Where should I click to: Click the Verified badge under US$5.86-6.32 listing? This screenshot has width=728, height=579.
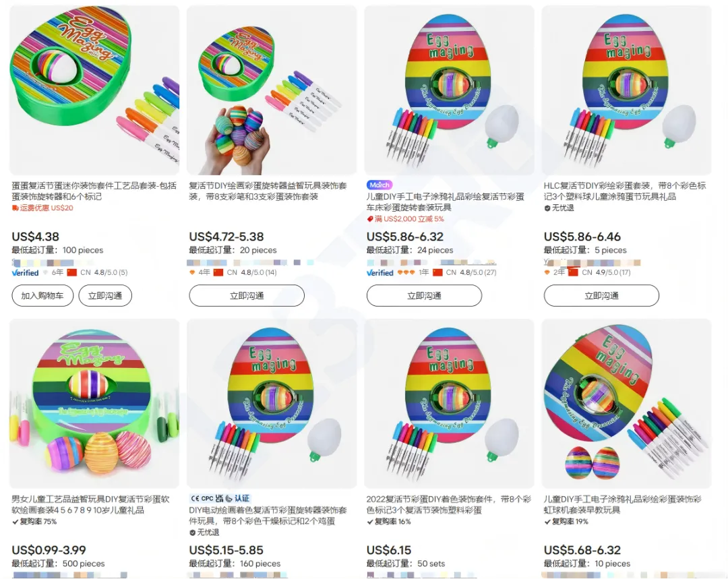(380, 272)
